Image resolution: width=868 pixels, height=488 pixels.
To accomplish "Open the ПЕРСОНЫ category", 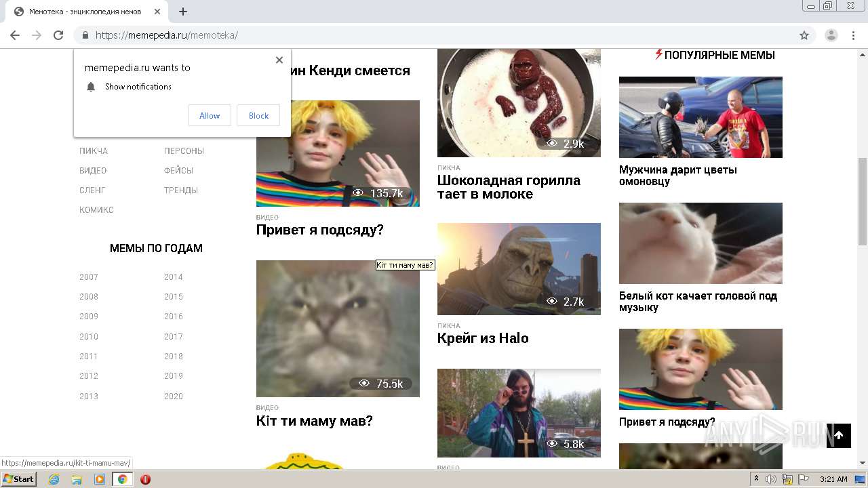I will coord(184,151).
